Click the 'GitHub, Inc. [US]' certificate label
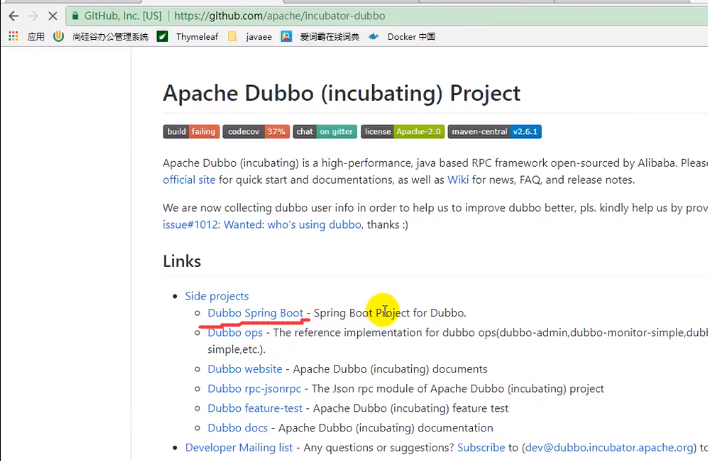This screenshot has width=708, height=461. (x=123, y=16)
